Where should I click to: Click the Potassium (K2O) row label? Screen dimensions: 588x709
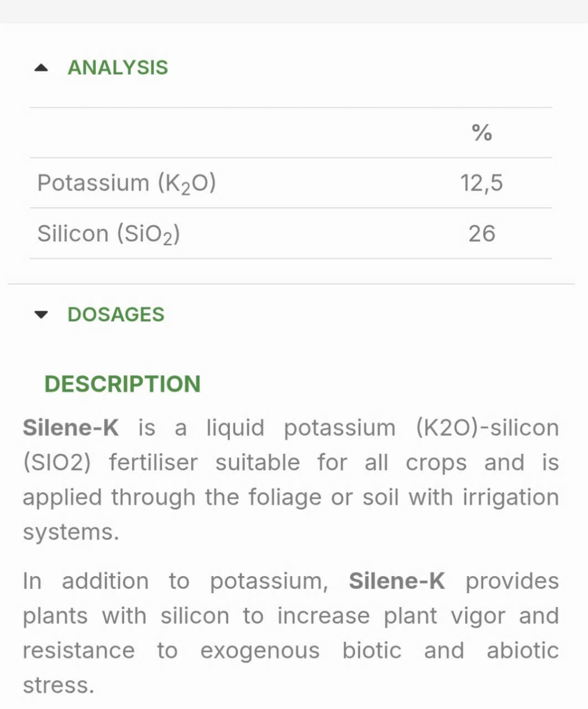coord(126,183)
